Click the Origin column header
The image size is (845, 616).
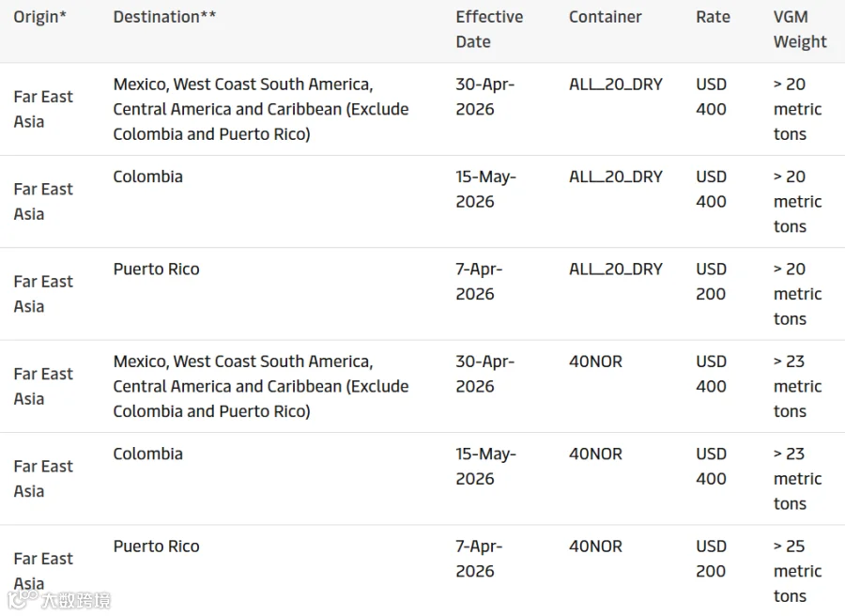pos(39,17)
